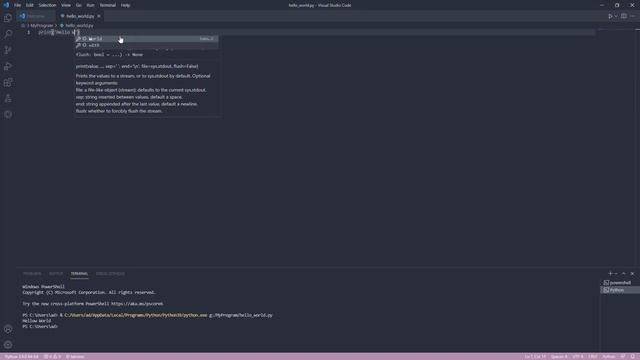This screenshot has height=360, width=640.
Task: Maximize the panel with chevron up
Action: tap(624, 273)
